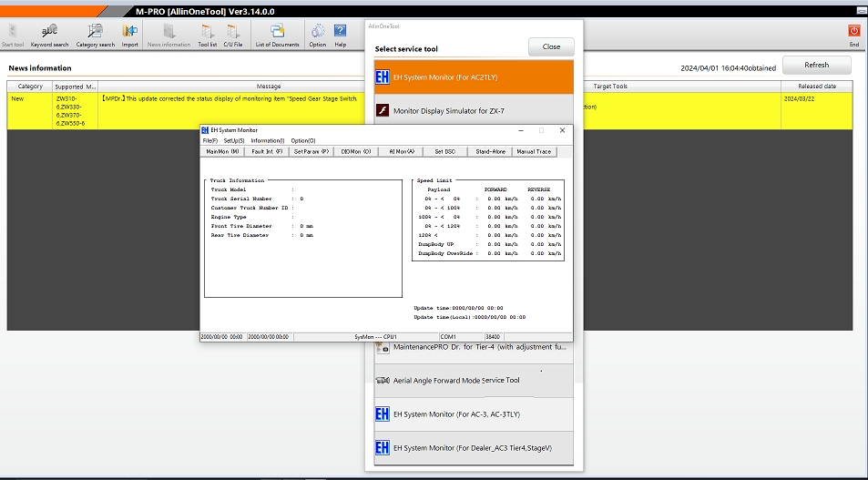868x480 pixels.
Task: Open the Help icon
Action: pos(341,35)
